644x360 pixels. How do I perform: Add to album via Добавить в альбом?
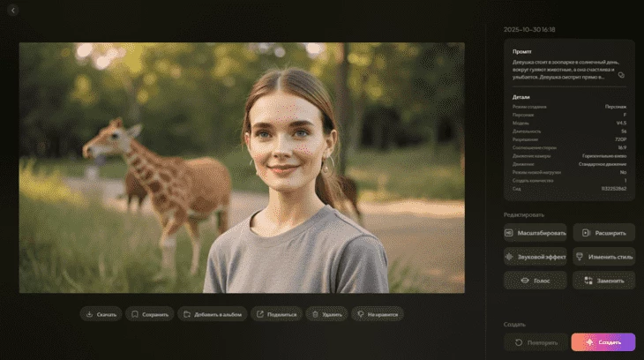212,314
